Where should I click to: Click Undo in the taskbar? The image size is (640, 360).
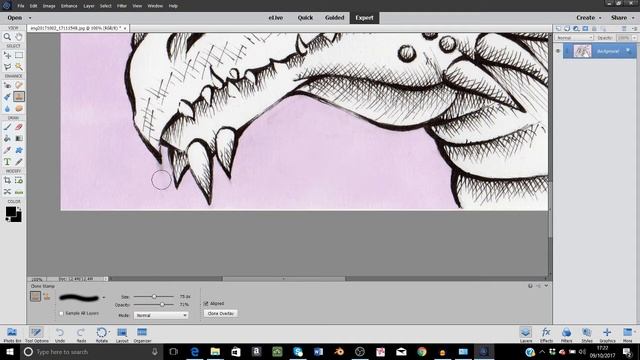[x=60, y=335]
